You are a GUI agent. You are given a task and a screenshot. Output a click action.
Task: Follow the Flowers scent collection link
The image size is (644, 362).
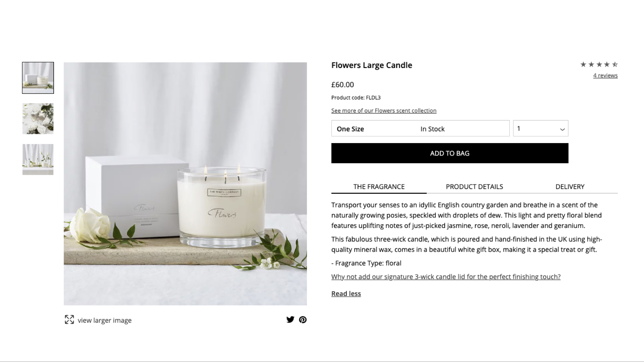point(384,111)
